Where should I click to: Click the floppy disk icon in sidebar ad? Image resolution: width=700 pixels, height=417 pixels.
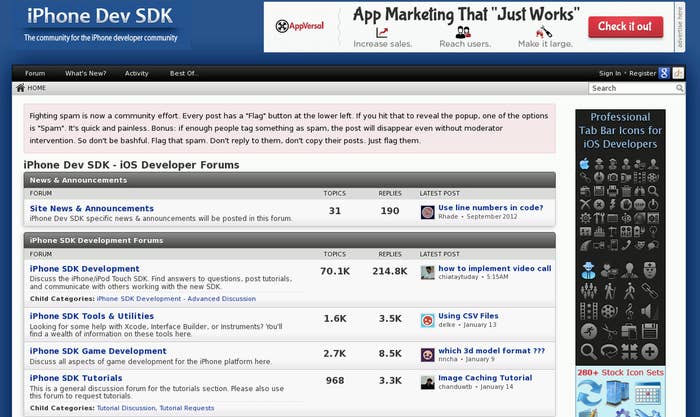(650, 331)
